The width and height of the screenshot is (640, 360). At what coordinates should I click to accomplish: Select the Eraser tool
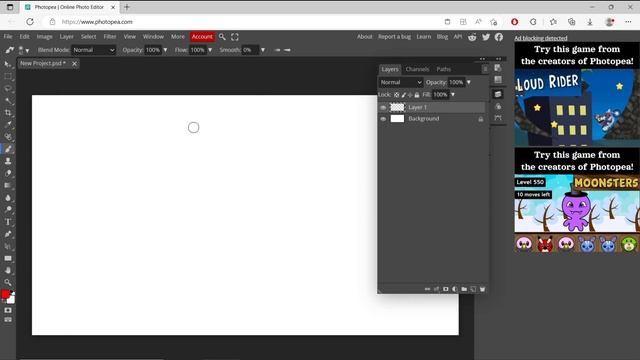[x=8, y=173]
